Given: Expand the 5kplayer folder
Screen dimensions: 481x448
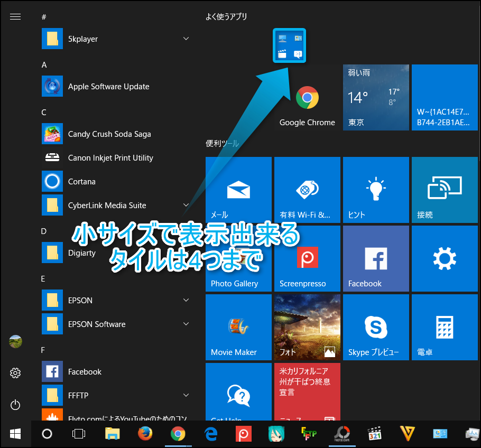Looking at the screenshot, I should click(186, 39).
